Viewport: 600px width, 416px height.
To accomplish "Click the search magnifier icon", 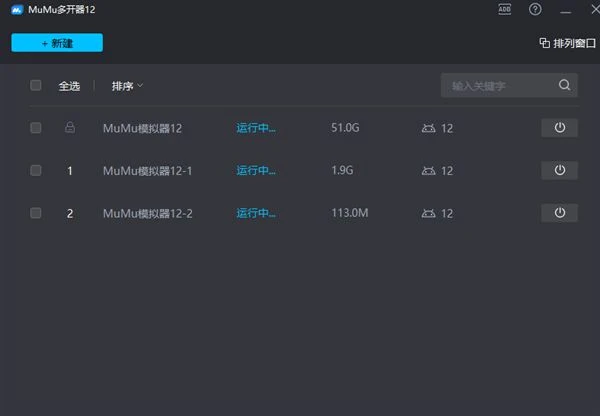I will point(565,86).
